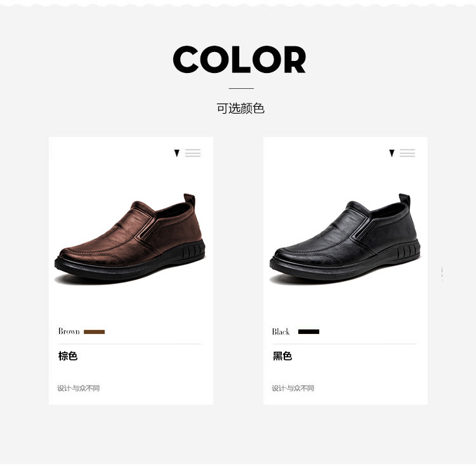Screen dimensions: 476x471
Task: Click the 黑色 color name
Action: point(282,356)
